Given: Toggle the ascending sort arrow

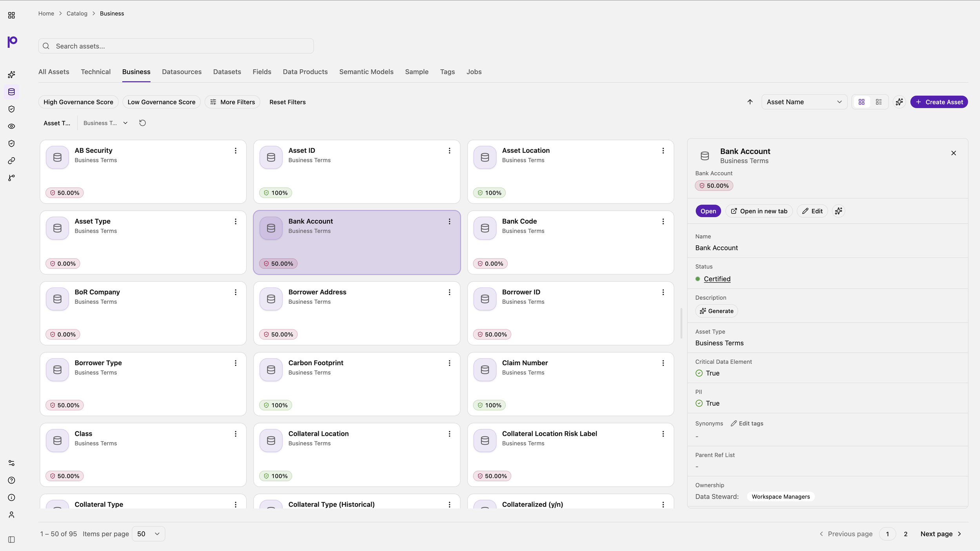Looking at the screenshot, I should pyautogui.click(x=750, y=102).
